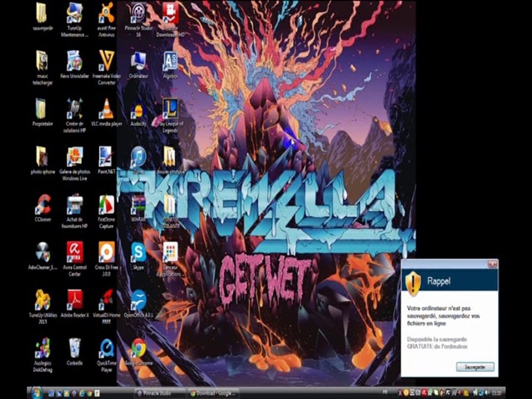Open the photo iphone folder
532x399 pixels.
click(x=43, y=160)
